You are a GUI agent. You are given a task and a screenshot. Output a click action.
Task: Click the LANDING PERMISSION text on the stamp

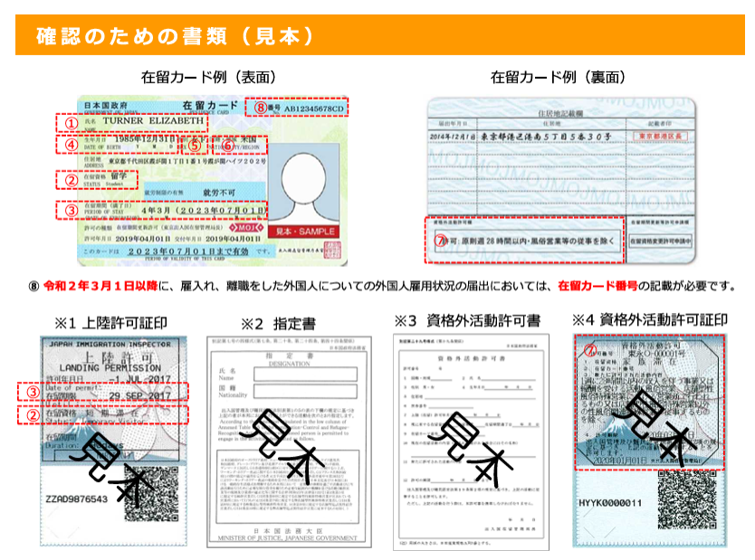(x=110, y=367)
